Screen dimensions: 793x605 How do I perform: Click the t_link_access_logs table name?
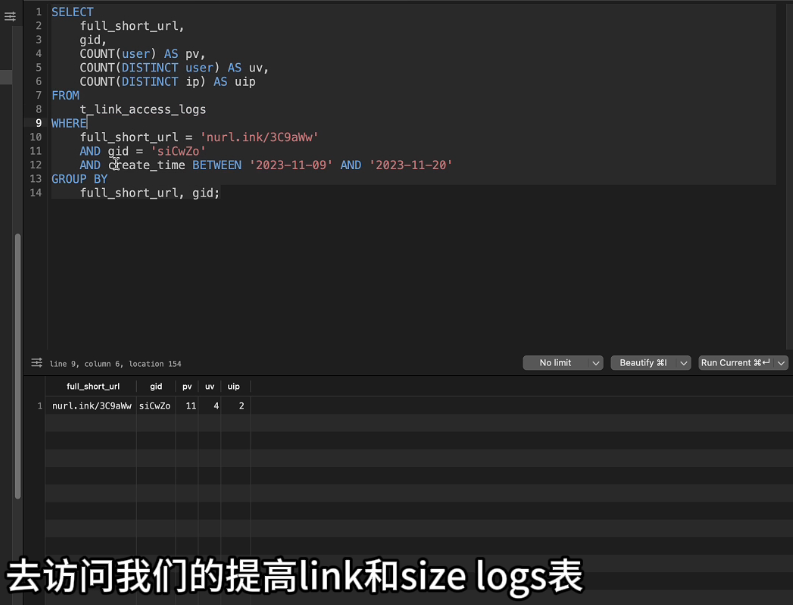(143, 109)
